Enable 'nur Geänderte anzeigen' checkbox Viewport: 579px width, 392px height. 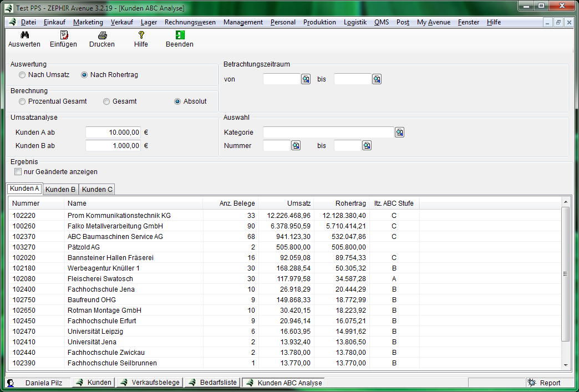18,172
